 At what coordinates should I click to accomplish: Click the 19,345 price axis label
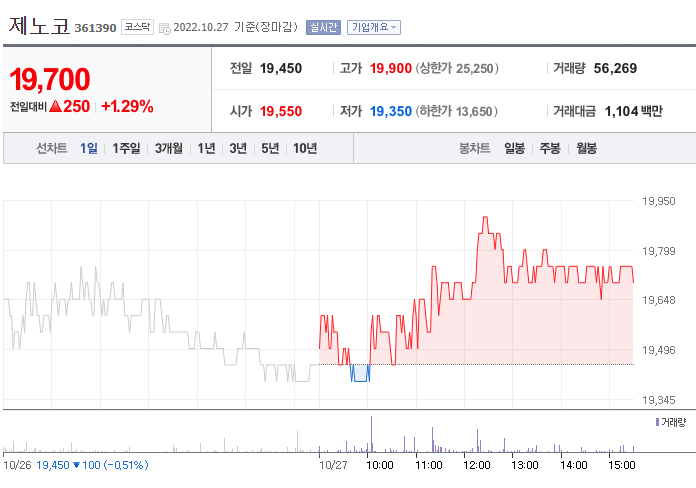click(x=659, y=401)
